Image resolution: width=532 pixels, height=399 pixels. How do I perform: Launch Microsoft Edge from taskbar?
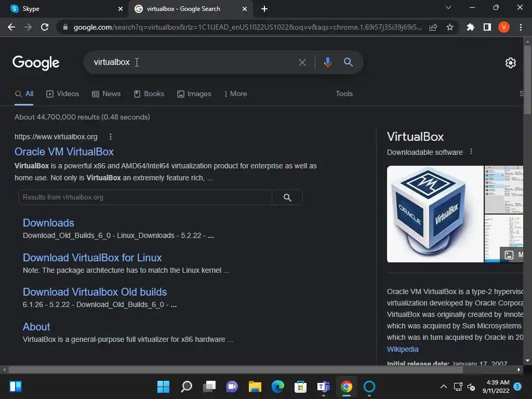click(278, 387)
